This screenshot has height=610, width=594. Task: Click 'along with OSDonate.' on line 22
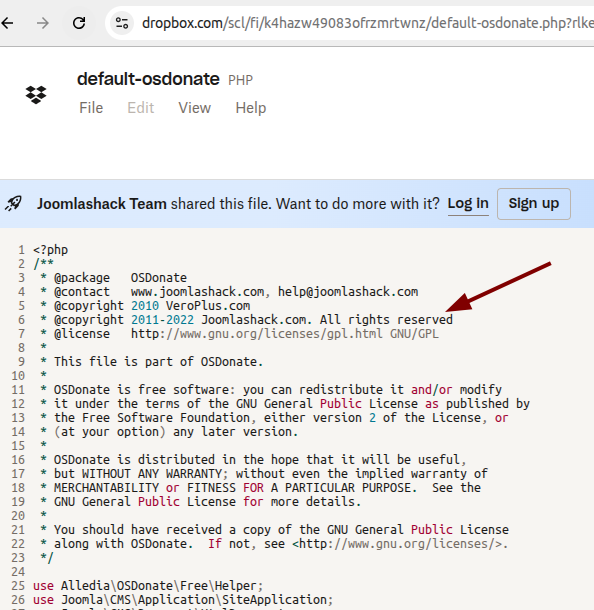point(124,544)
